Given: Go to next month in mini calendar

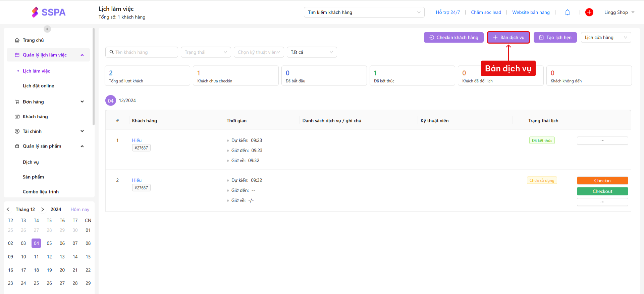Looking at the screenshot, I should click(x=43, y=210).
